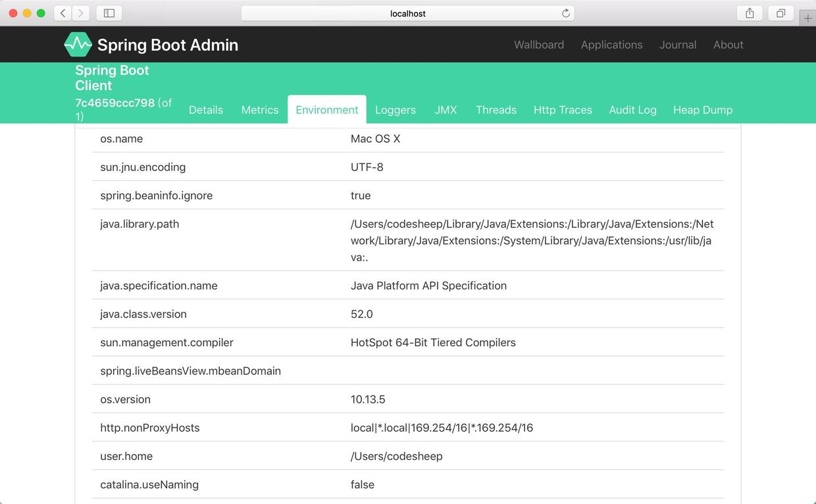Click HotSpot 64-Bit Tiered Compilers value
This screenshot has height=504, width=816.
point(433,342)
